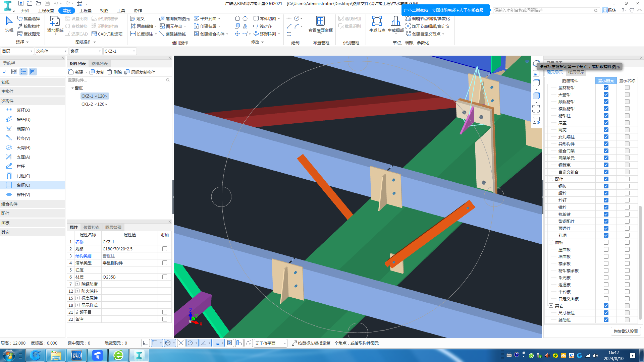Click 复制 in the component list
The image size is (644, 362).
tap(97, 72)
